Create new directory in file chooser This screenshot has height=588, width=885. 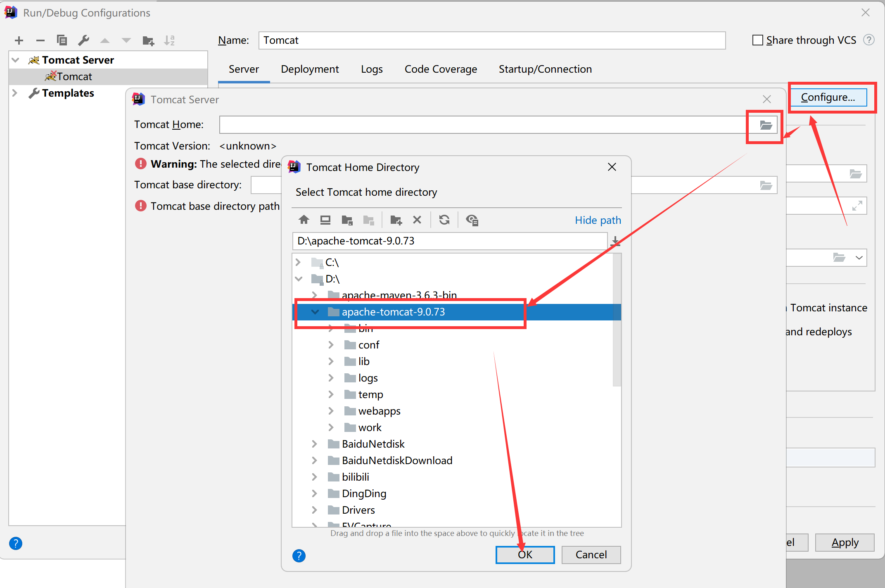(396, 220)
